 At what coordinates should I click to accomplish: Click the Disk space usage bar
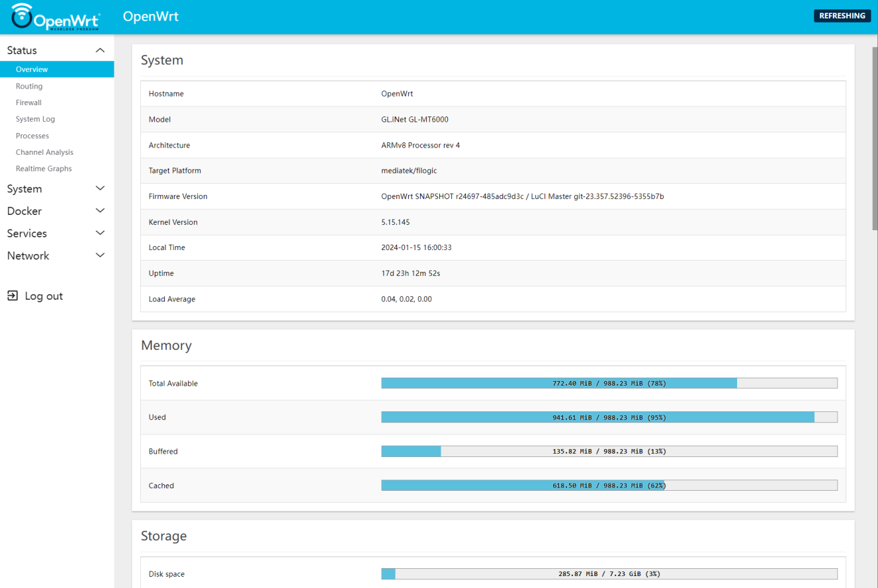609,574
